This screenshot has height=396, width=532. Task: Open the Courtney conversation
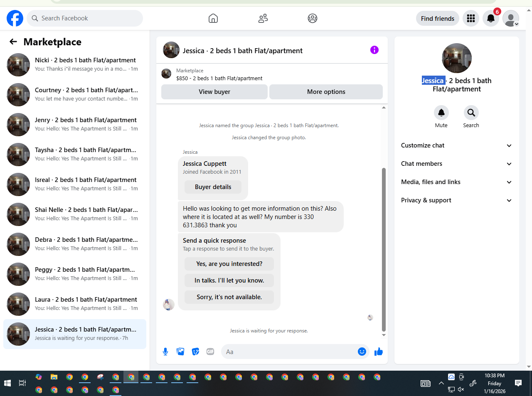pos(75,95)
